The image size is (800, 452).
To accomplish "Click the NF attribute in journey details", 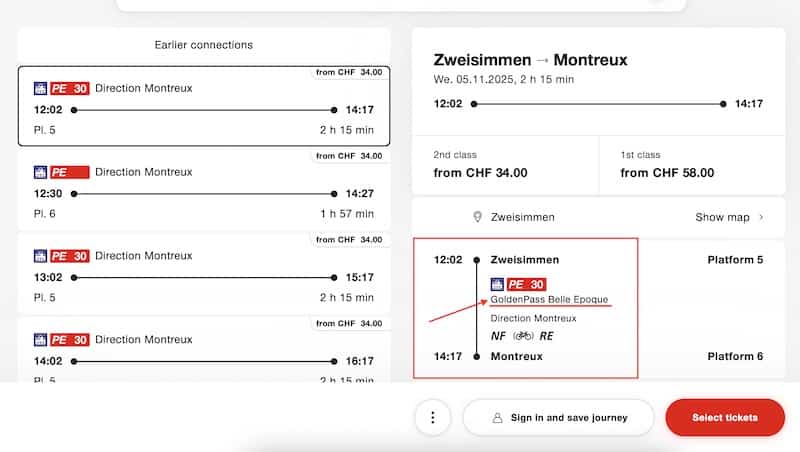I will point(498,336).
